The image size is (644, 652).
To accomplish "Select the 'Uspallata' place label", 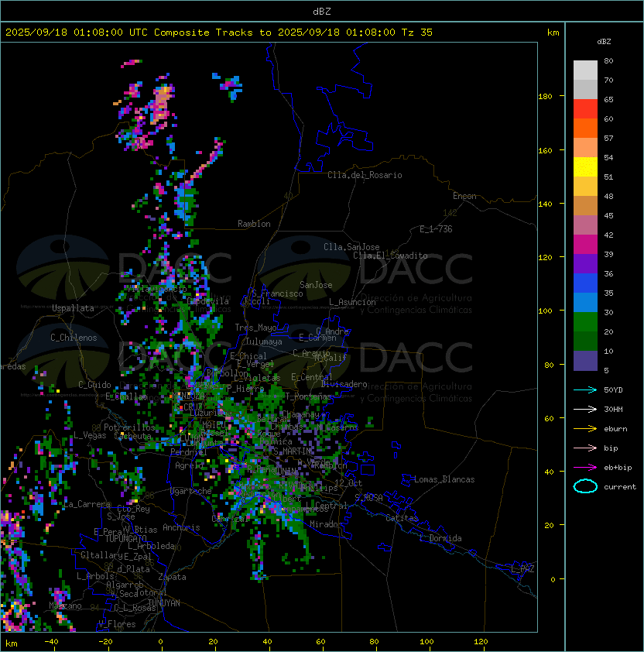I will 74,308.
